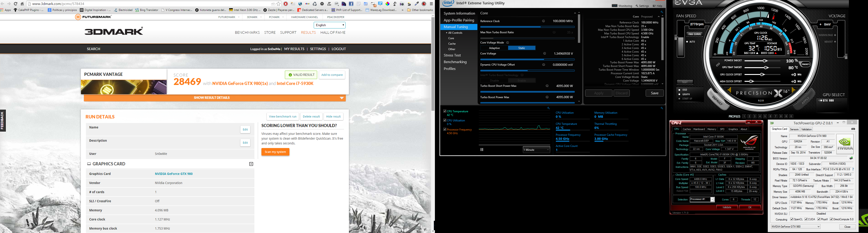Click View benchmark run button
This screenshot has width=868, height=233.
point(283,117)
